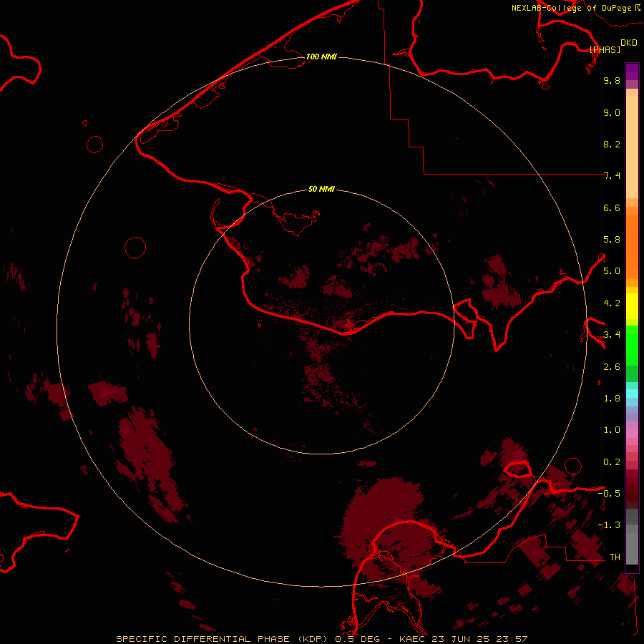Click the 9.0 color scale label
The width and height of the screenshot is (644, 644).
[612, 112]
